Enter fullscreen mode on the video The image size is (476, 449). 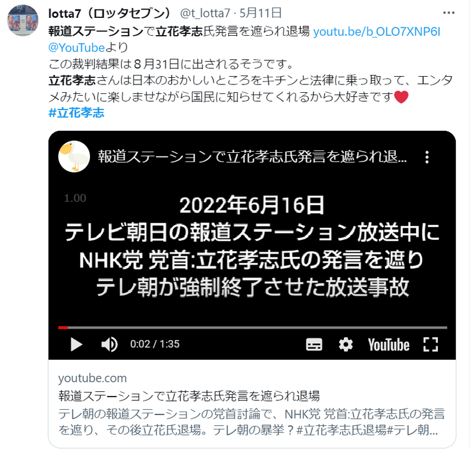430,344
